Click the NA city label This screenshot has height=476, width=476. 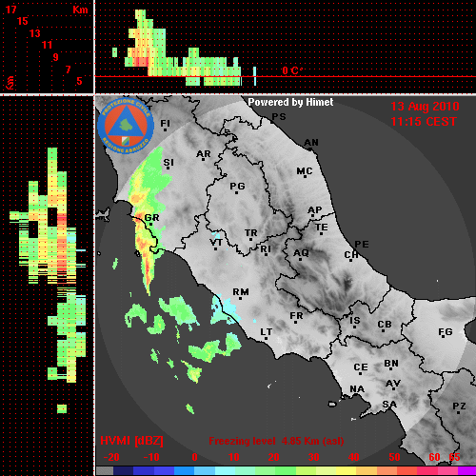tap(357, 389)
